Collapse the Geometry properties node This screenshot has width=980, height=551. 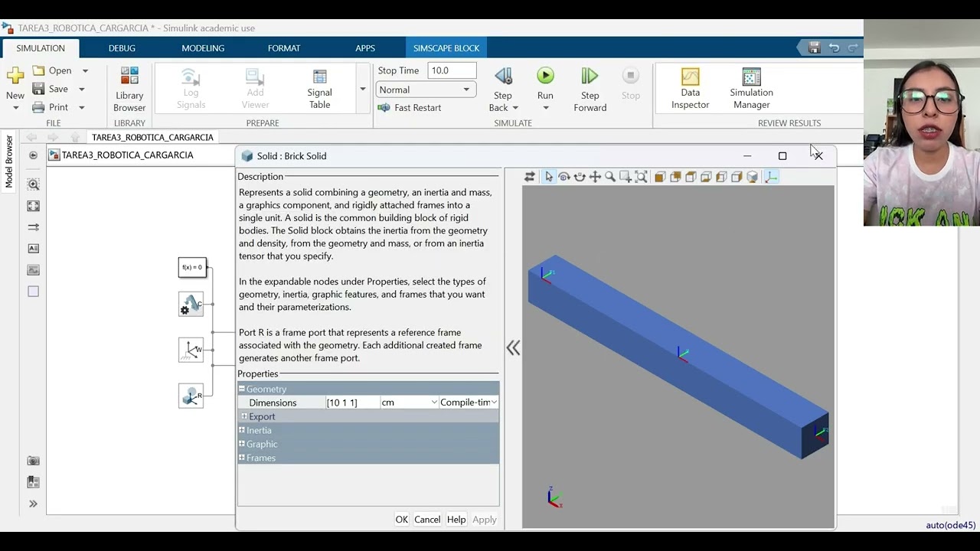[241, 389]
